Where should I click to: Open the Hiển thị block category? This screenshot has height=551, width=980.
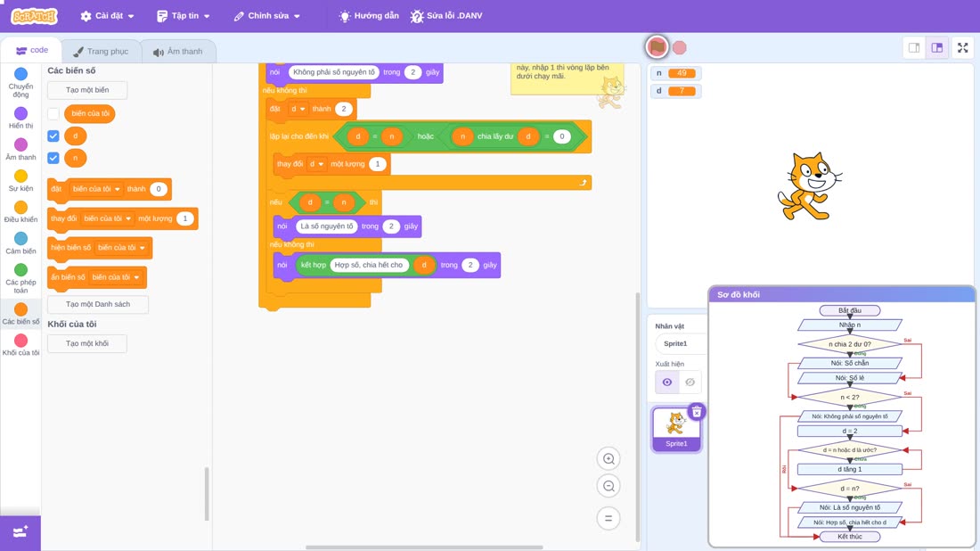20,118
